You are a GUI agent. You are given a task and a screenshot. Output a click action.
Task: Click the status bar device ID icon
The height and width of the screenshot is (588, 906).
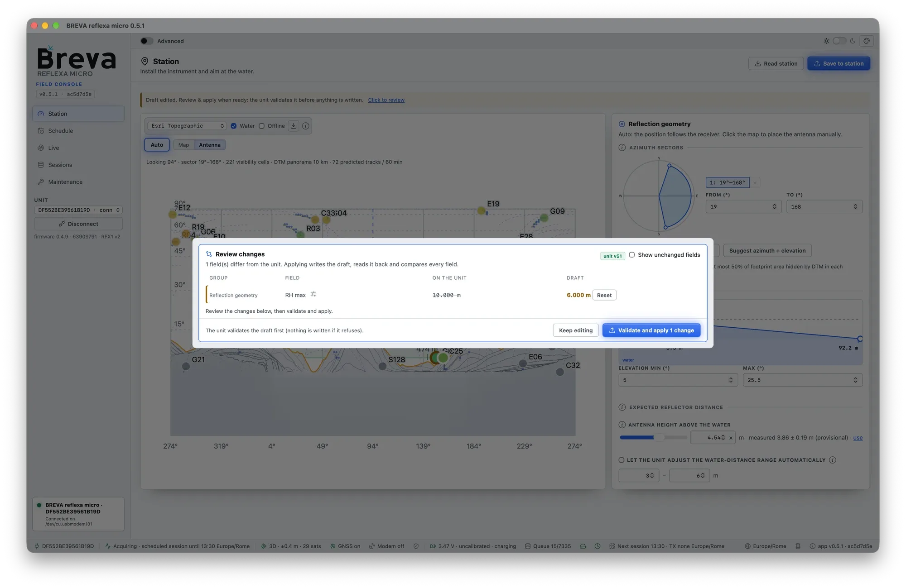point(37,546)
